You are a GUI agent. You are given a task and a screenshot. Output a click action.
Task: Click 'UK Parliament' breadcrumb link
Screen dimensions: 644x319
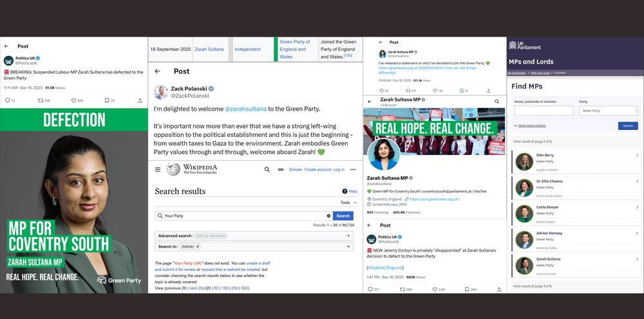[x=516, y=73]
